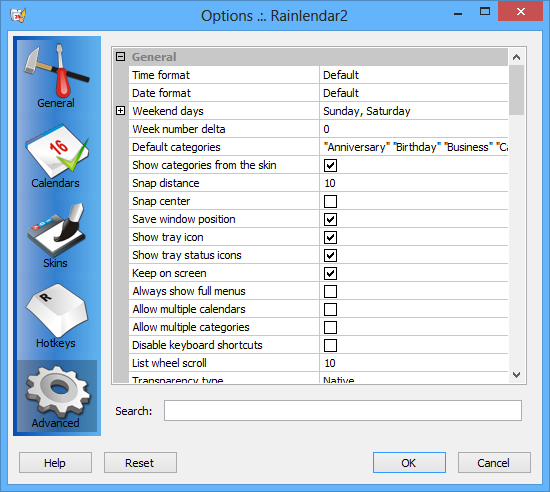Select the Time format row label
Image resolution: width=550 pixels, height=492 pixels.
(161, 75)
